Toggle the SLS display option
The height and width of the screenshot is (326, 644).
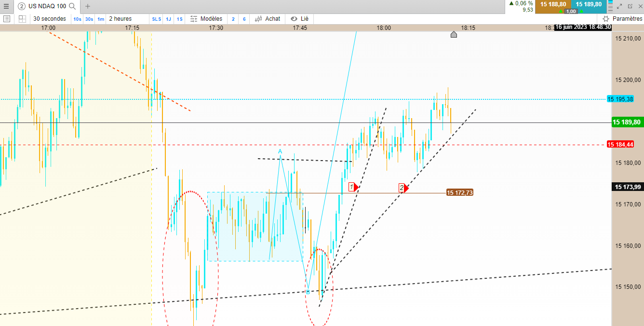click(157, 19)
